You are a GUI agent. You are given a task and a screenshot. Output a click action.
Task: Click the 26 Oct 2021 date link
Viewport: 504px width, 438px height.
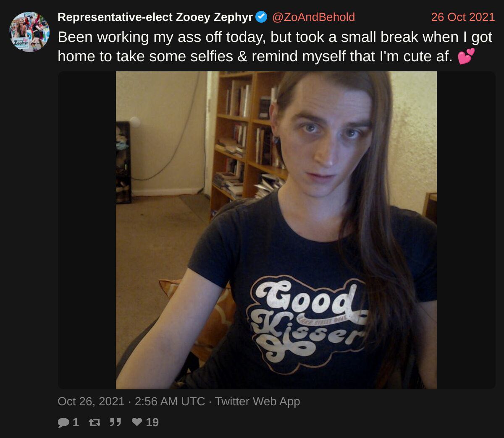point(463,17)
